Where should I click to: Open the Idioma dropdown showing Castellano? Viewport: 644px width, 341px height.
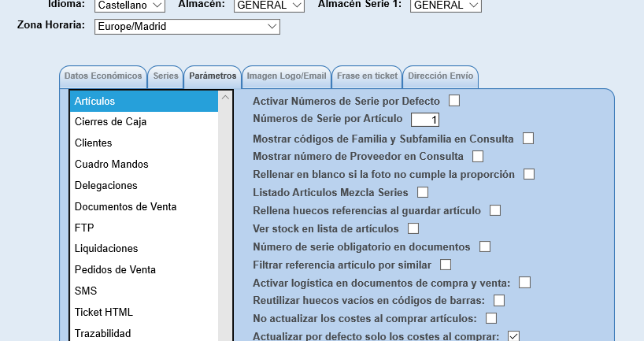pos(130,6)
